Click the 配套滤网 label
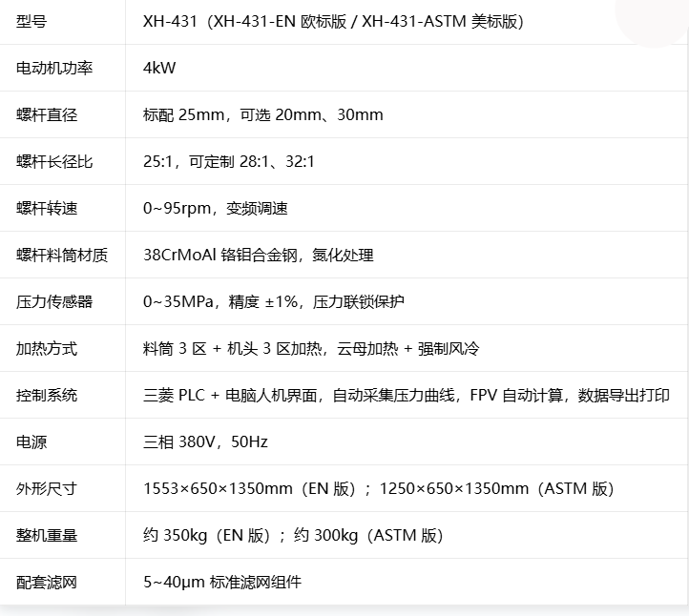The width and height of the screenshot is (689, 616). [x=47, y=583]
